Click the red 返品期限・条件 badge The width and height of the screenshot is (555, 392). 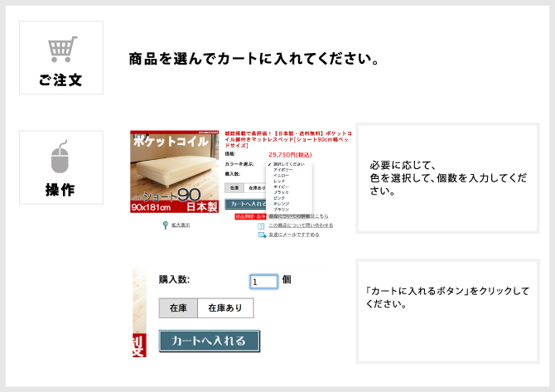250,216
